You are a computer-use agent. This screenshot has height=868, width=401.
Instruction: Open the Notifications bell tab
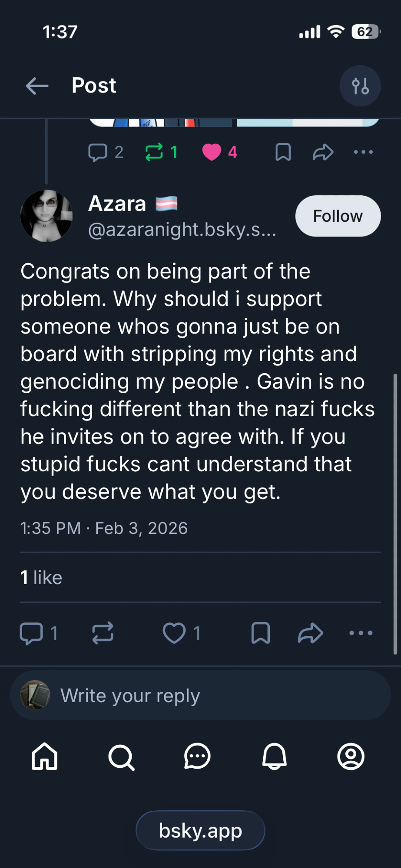tap(274, 756)
